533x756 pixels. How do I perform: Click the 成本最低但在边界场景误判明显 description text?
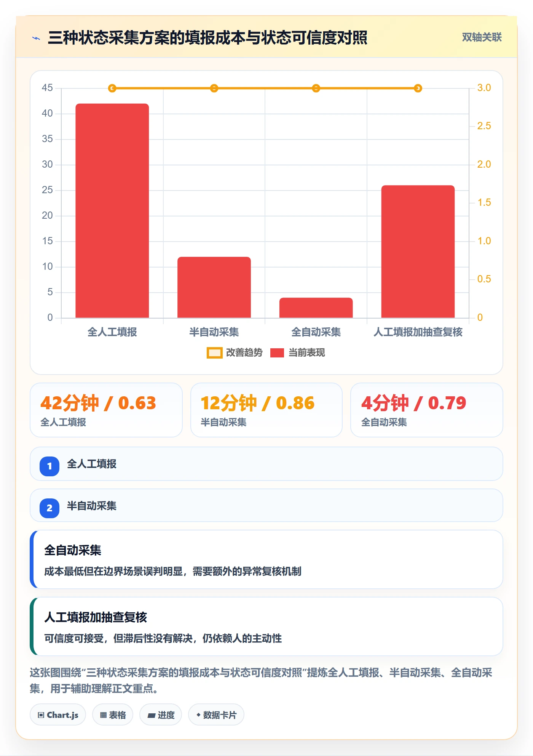173,572
